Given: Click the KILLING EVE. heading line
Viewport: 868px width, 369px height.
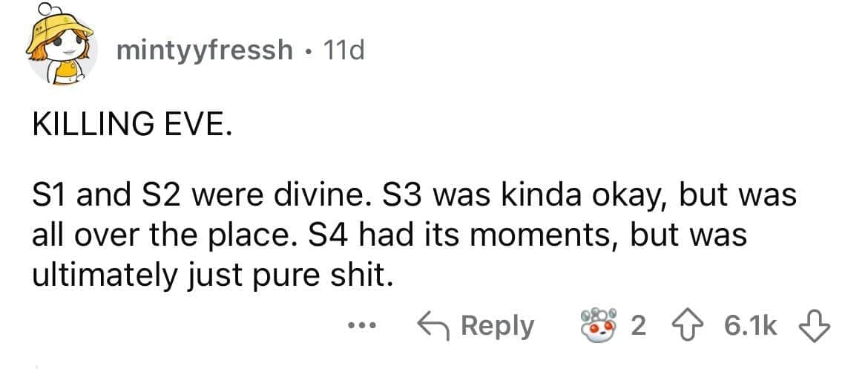Looking at the screenshot, I should click(131, 124).
